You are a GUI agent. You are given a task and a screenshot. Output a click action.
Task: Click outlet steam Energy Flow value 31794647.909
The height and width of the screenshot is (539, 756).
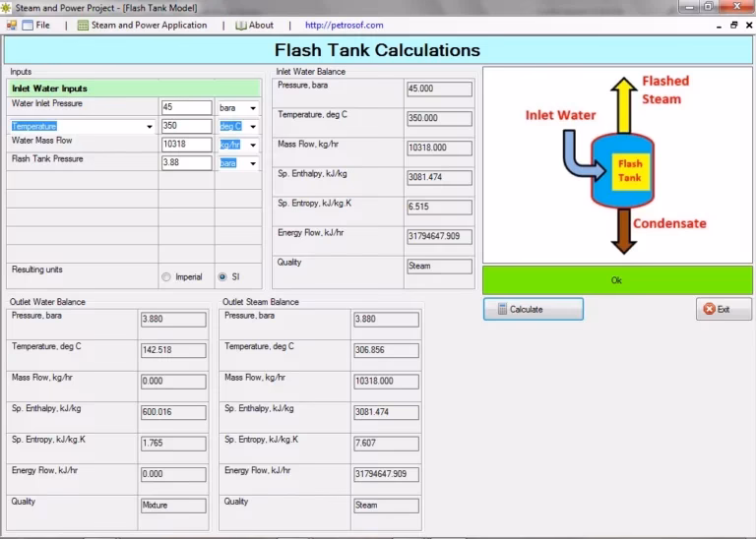click(x=386, y=474)
